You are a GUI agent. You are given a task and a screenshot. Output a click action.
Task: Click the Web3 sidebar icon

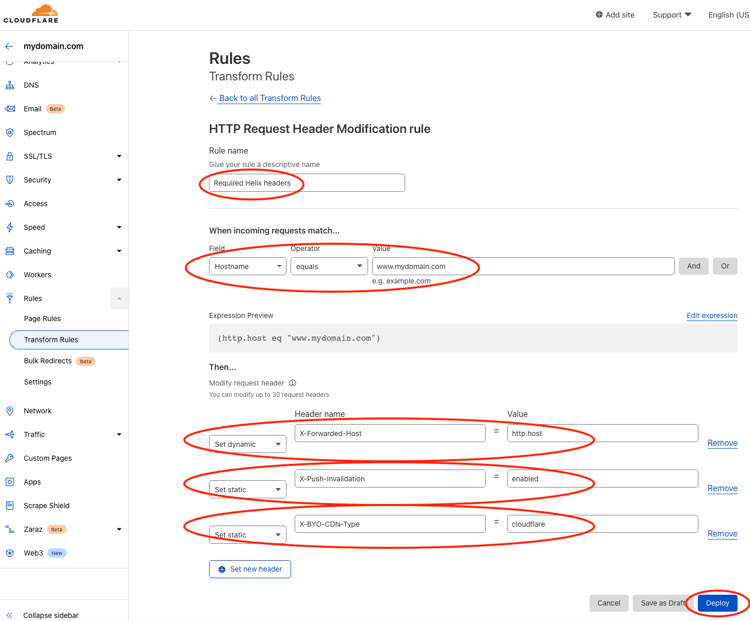coord(10,553)
